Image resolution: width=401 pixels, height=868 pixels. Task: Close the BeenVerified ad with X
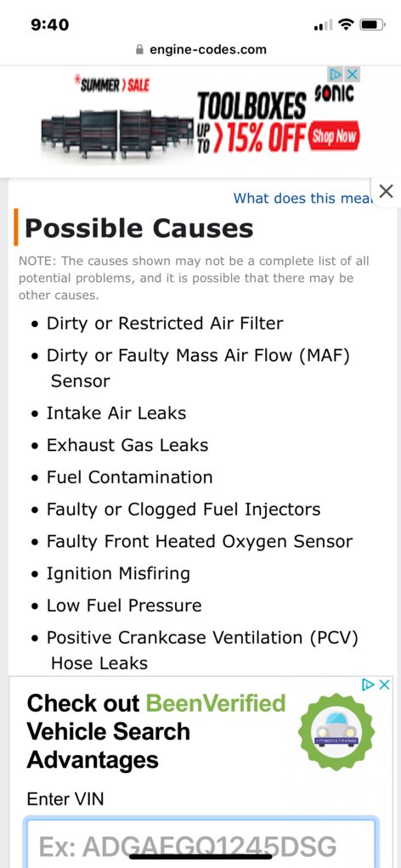(x=384, y=685)
